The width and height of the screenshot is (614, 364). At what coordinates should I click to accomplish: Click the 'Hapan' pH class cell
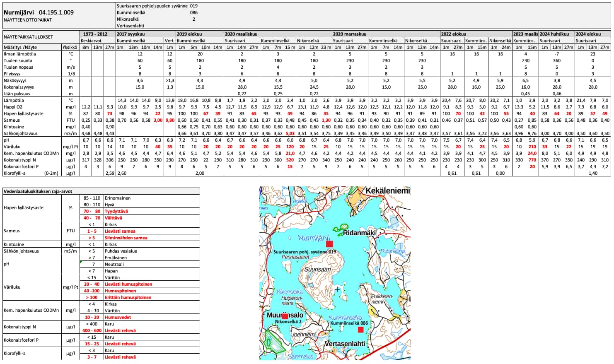111,271
